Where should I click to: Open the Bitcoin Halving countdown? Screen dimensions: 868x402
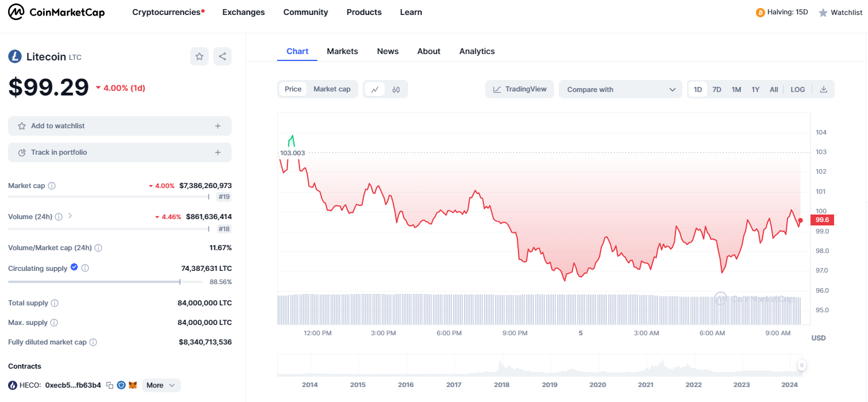[x=782, y=12]
